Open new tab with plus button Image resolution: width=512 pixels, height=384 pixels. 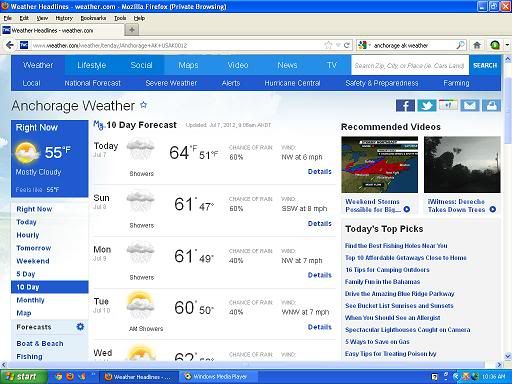[x=132, y=30]
